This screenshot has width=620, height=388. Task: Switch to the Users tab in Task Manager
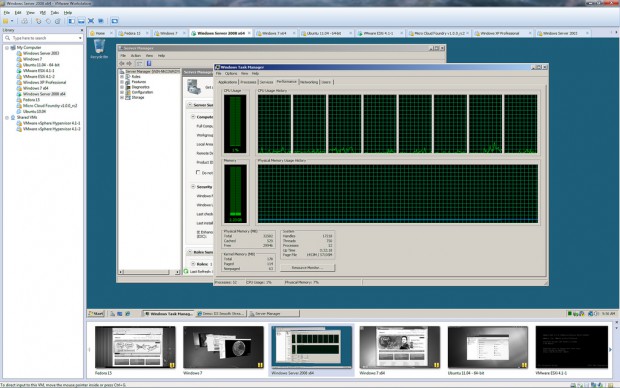(326, 82)
